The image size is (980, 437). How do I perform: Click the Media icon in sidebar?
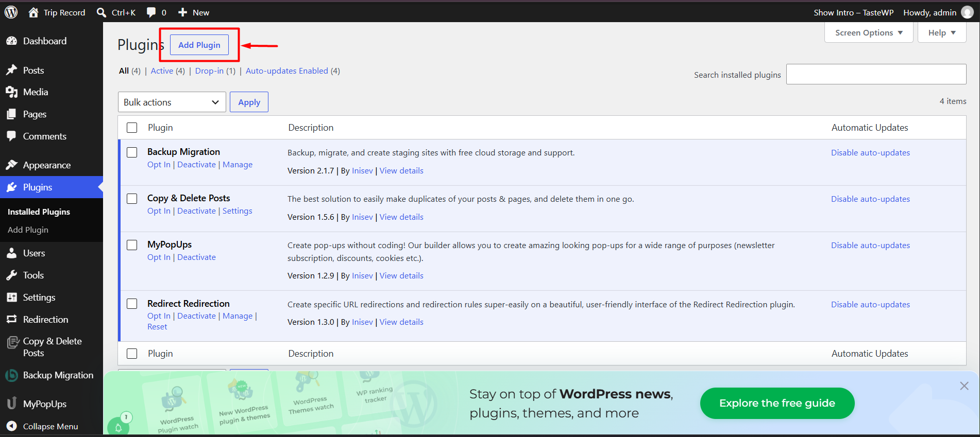click(11, 92)
